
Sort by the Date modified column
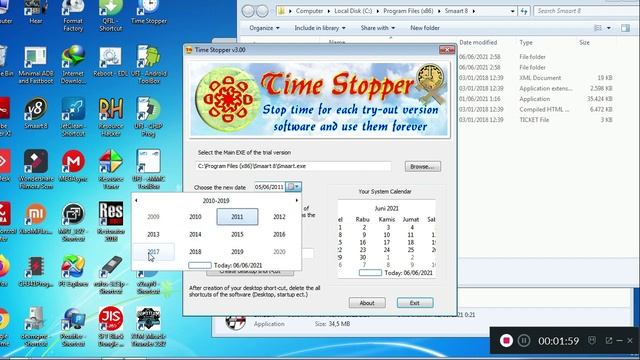click(x=478, y=42)
